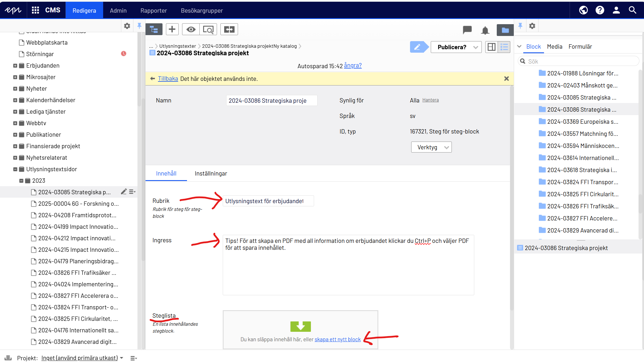Screen dimensions: 644x362
Task: Open the Admin menu
Action: [x=118, y=11]
